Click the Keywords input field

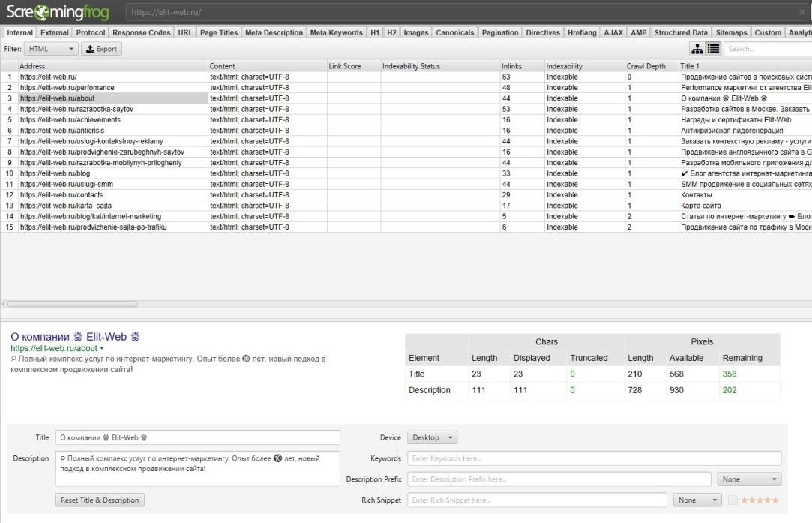point(594,458)
